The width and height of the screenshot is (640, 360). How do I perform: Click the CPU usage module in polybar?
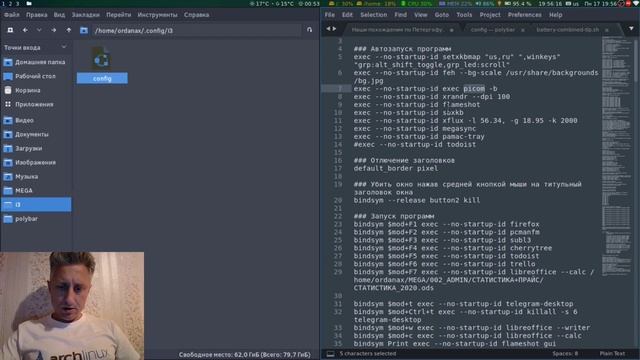tap(416, 4)
